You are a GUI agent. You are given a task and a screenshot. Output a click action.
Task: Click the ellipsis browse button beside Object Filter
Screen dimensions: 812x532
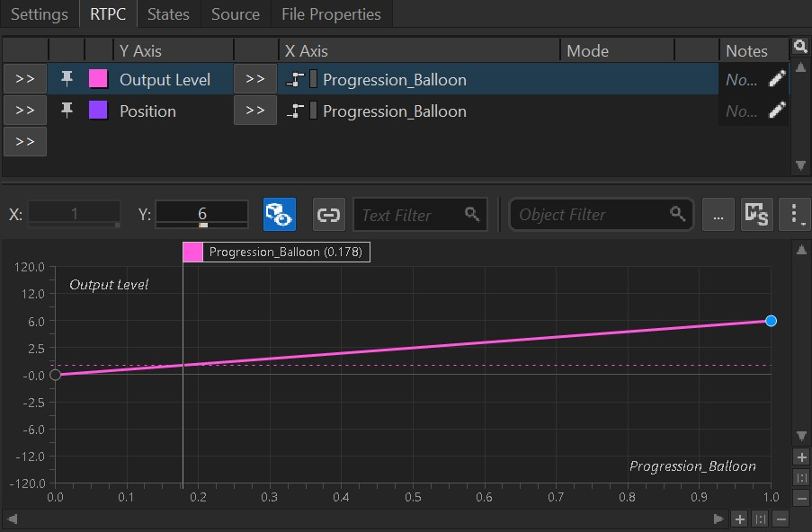pyautogui.click(x=718, y=215)
